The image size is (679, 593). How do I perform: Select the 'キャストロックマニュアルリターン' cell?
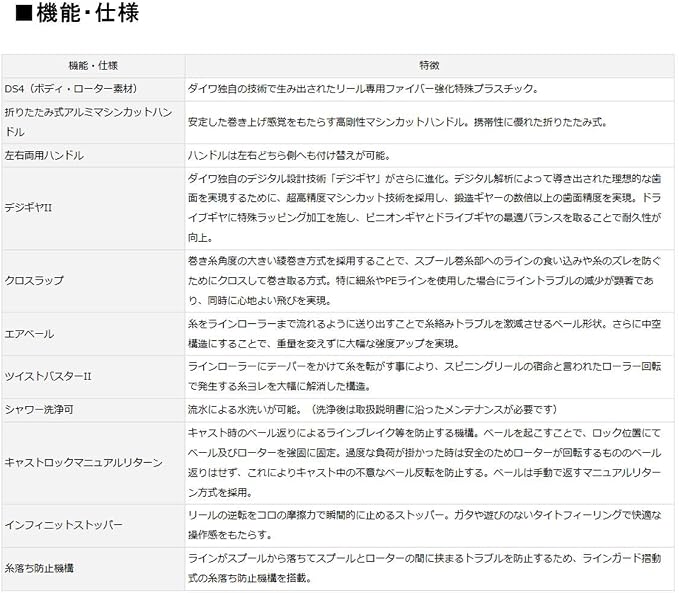(x=93, y=463)
